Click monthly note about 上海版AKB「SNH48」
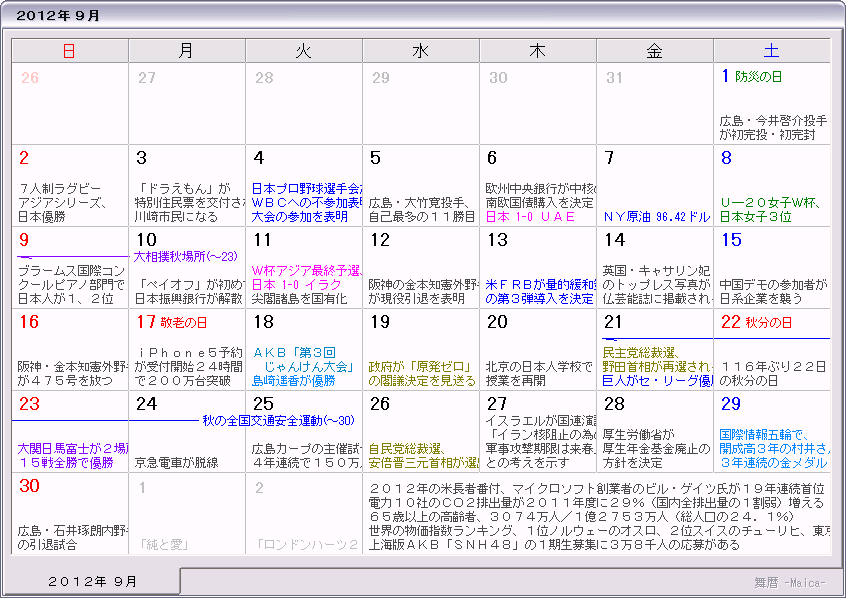846x598 pixels. pyautogui.click(x=554, y=545)
